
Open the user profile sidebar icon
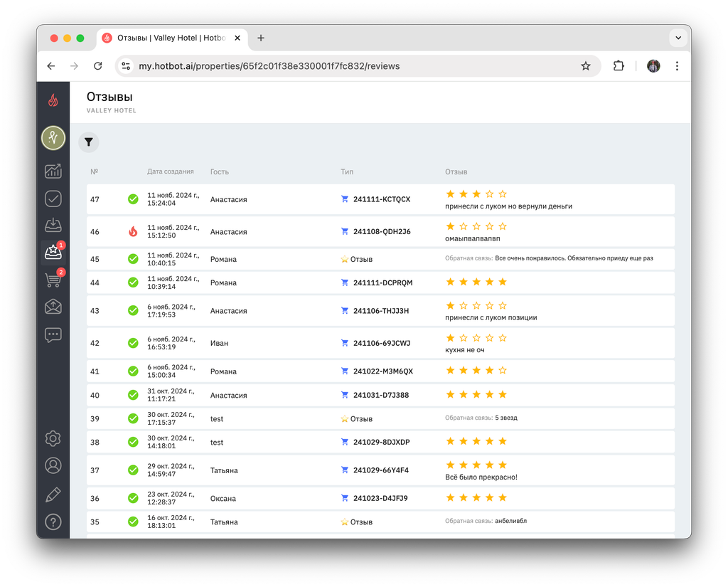53,465
